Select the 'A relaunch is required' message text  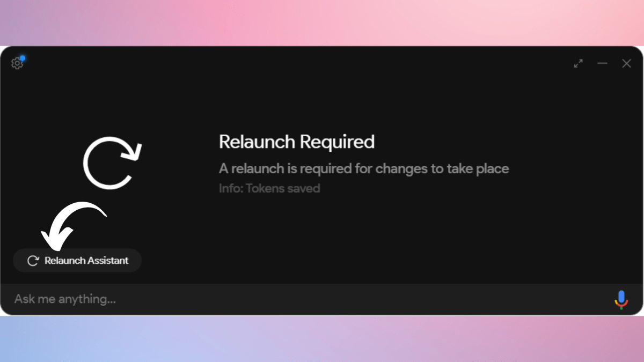click(363, 169)
